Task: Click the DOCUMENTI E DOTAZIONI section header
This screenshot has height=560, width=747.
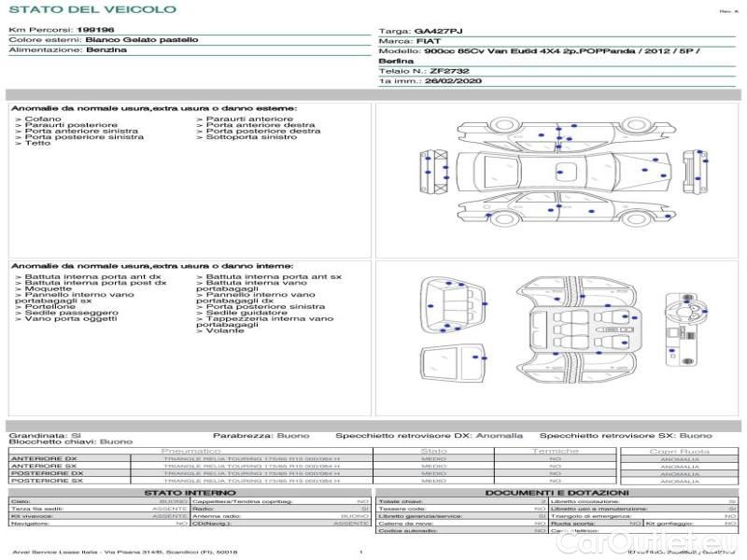Action: (557, 493)
